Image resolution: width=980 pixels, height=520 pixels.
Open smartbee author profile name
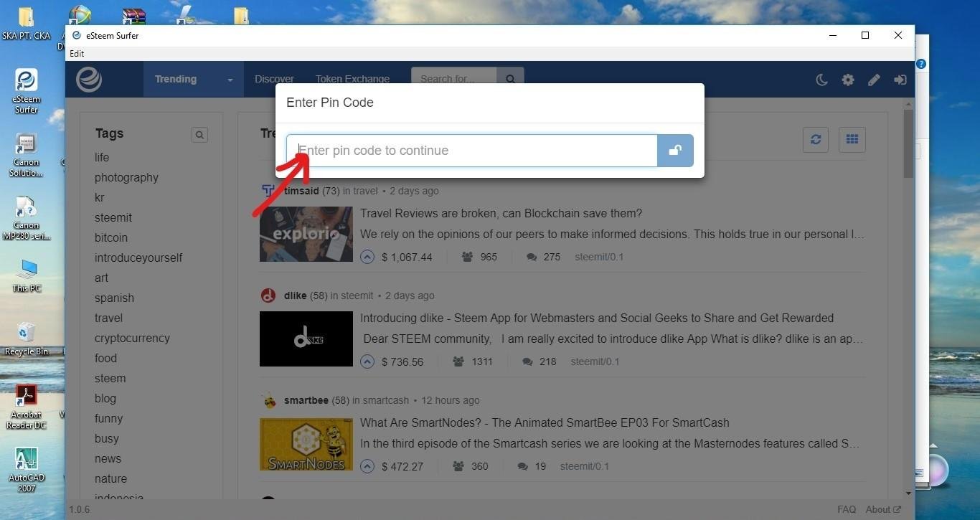point(306,400)
